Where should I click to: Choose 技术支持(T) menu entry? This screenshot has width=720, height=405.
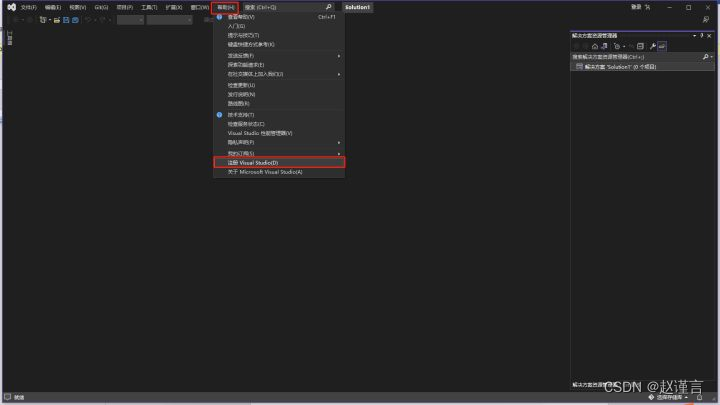[279, 115]
